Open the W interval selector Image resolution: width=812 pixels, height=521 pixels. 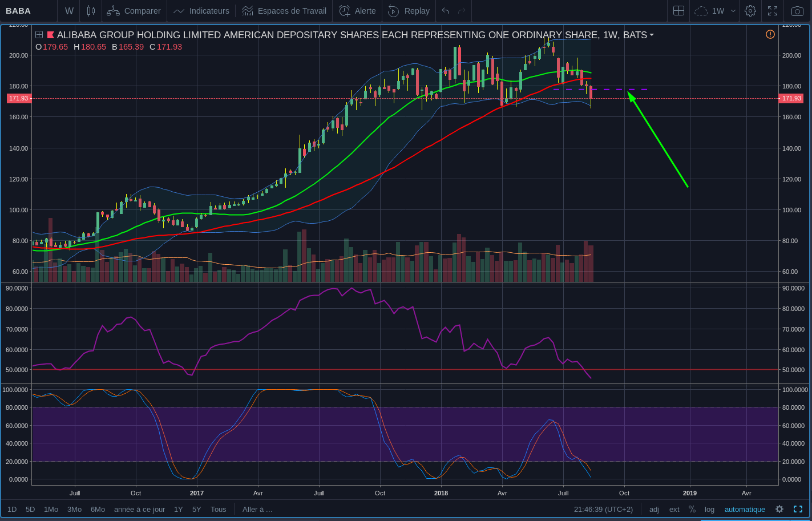point(69,11)
